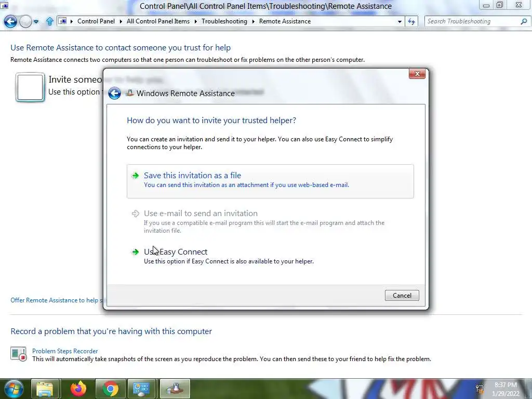Open the address bar history dropdown
Viewport: 532px width, 399px height.
[400, 21]
